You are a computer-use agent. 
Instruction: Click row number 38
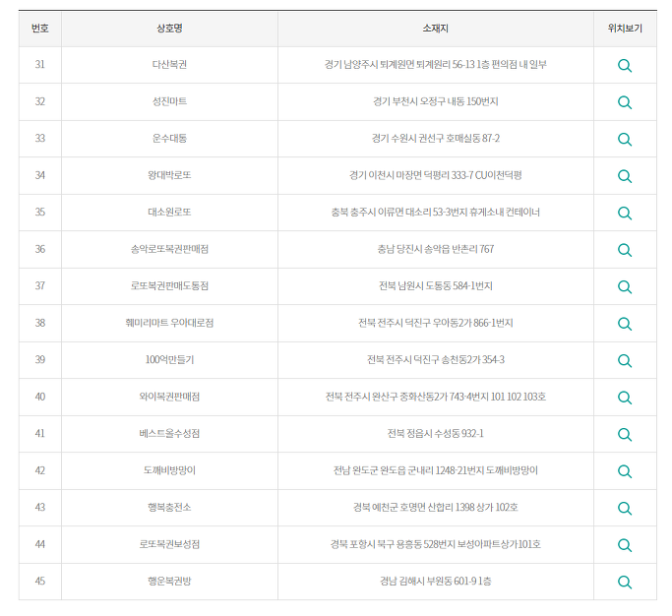40,323
